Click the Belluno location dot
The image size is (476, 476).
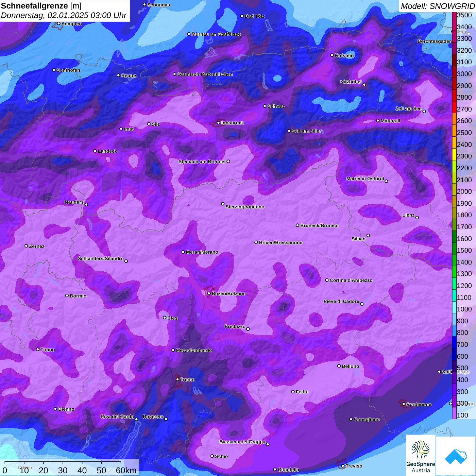pos(339,366)
